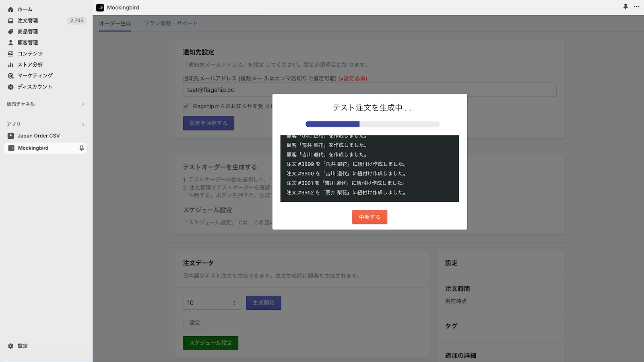Toggle the pin icon in the top bar
Image resolution: width=644 pixels, height=362 pixels.
click(625, 7)
